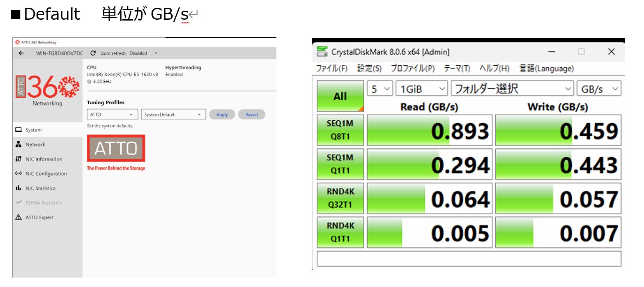Close the CrystalDiskMark window
The width and height of the screenshot is (644, 287).
pos(611,52)
